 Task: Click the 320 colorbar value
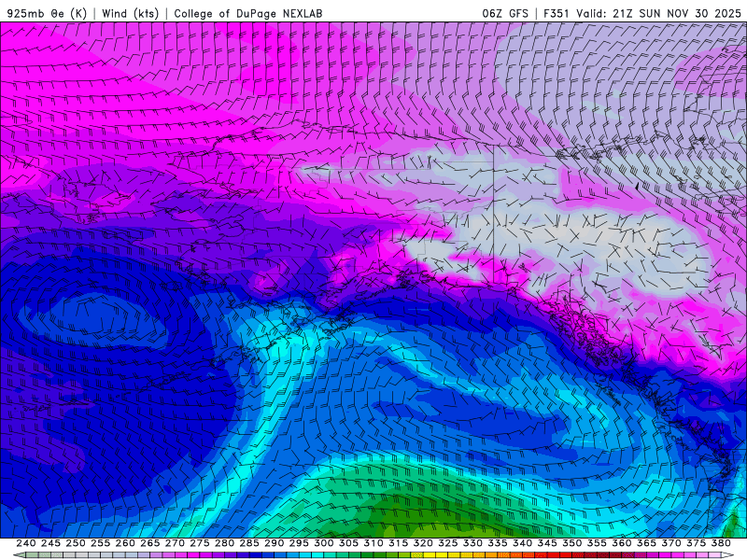pos(423,543)
